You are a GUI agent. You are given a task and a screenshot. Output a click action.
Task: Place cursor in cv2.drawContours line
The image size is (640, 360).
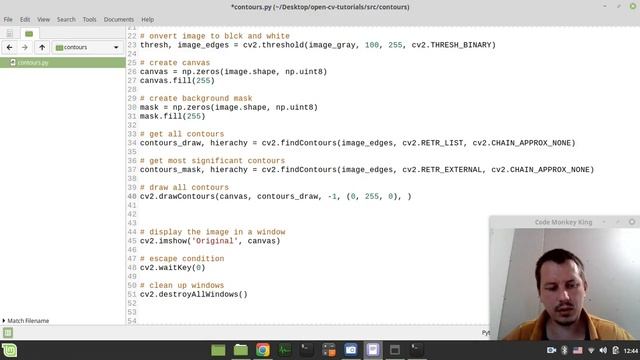point(276,196)
